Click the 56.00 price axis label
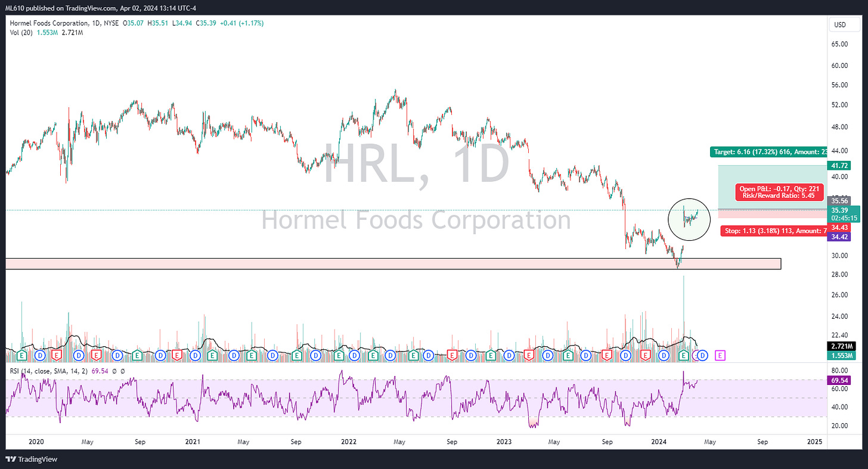 tap(840, 85)
